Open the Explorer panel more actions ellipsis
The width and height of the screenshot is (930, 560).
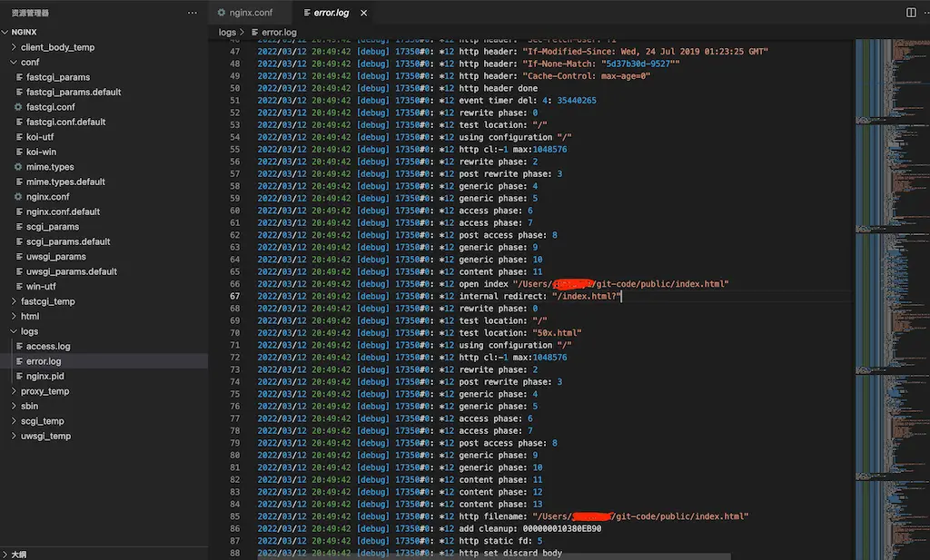click(192, 13)
